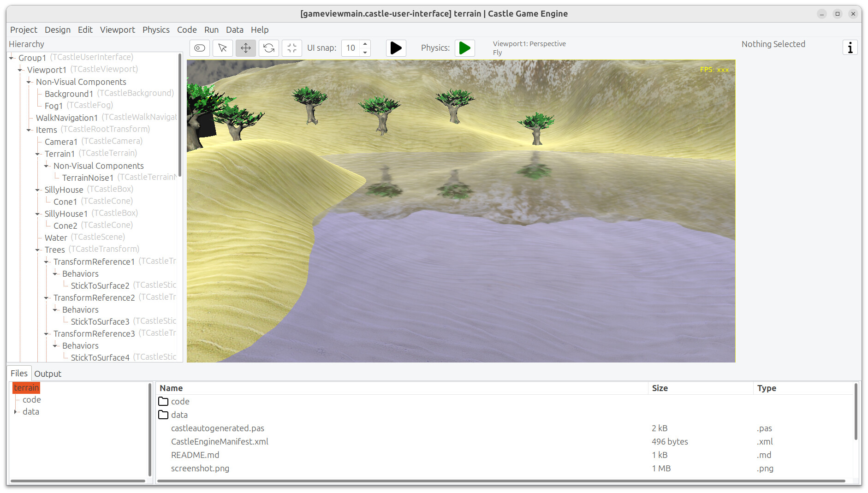Decrease UI snap value with down arrow

[x=365, y=52]
